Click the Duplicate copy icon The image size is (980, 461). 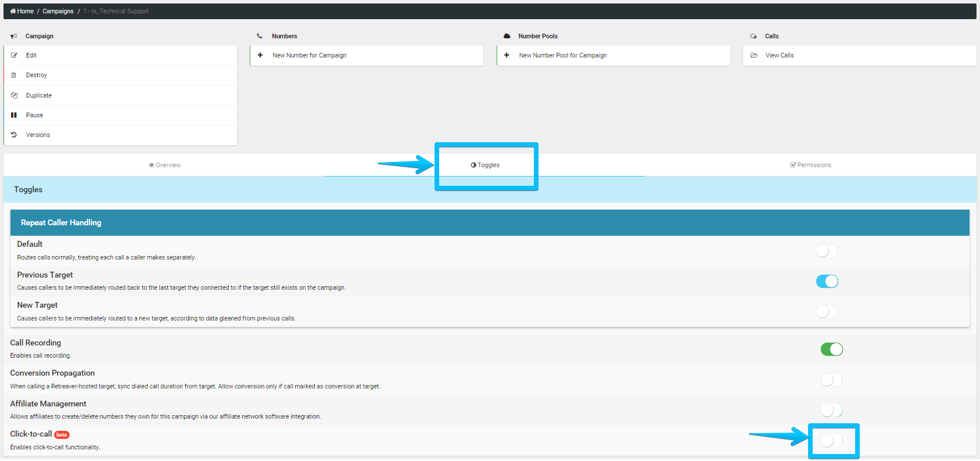(x=14, y=95)
